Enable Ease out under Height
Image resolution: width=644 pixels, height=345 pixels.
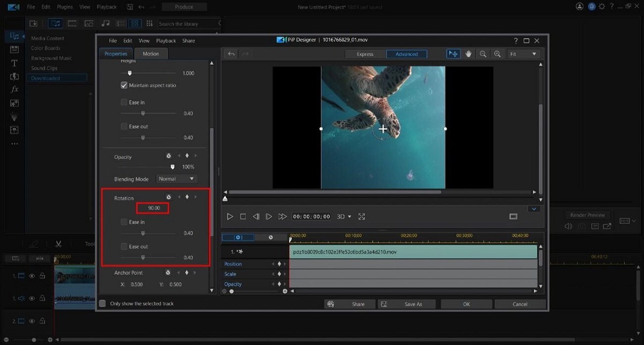pyautogui.click(x=124, y=127)
